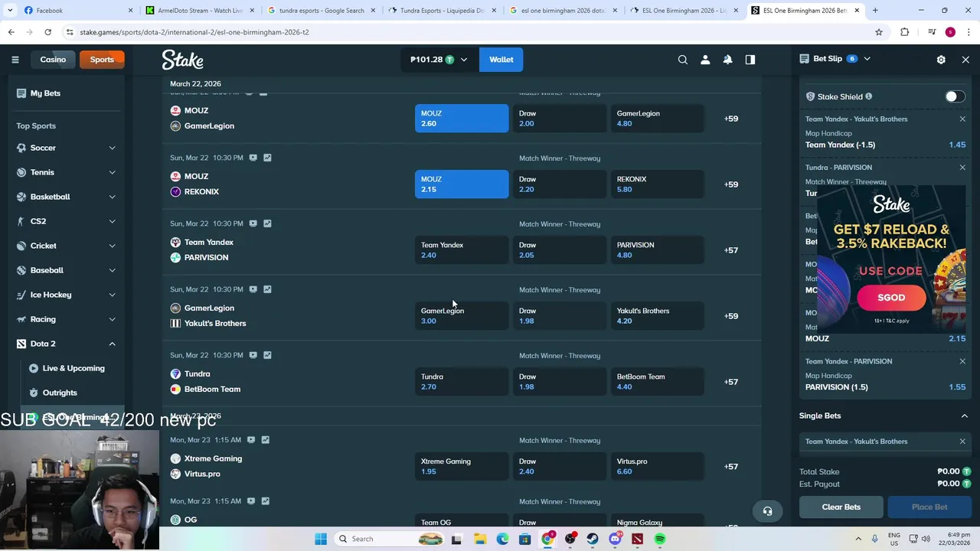Click stream icon on Team Yandex vs PARIVISION row
Screen dimensions: 980x551
tap(253, 223)
